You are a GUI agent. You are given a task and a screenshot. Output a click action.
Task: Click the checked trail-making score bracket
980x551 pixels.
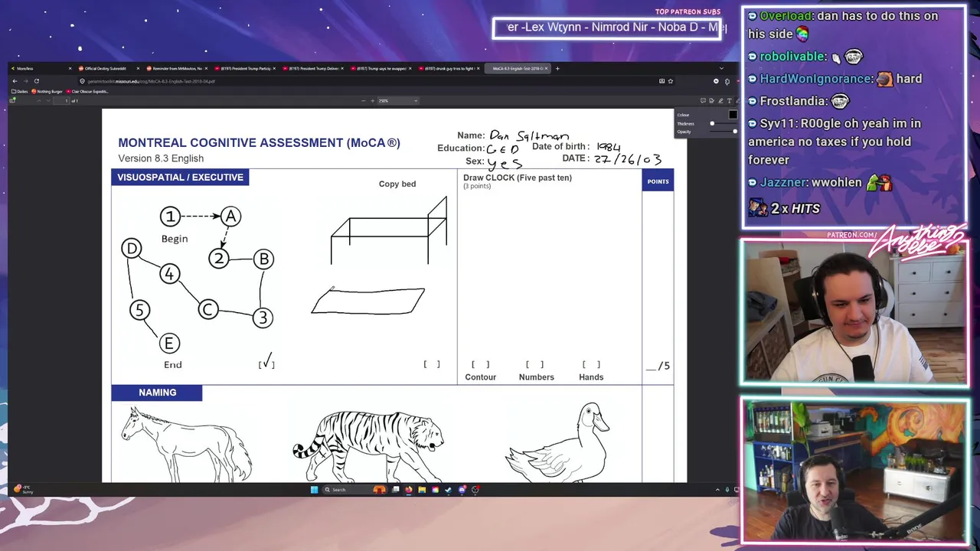pyautogui.click(x=266, y=363)
